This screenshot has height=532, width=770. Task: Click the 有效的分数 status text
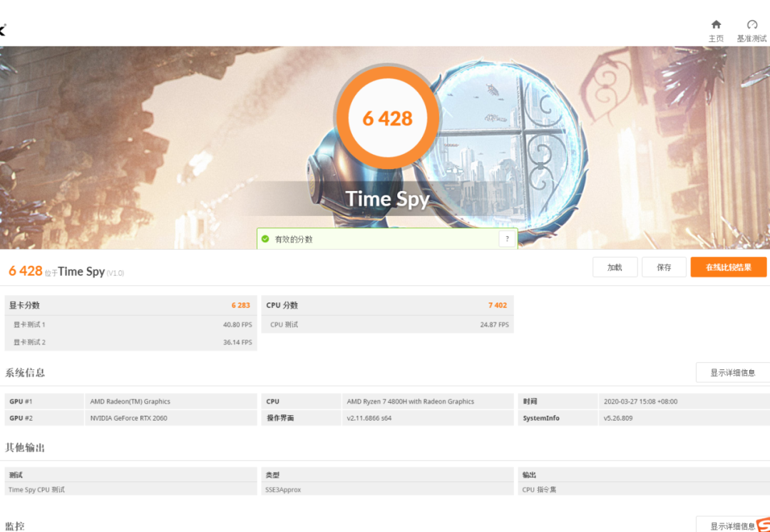click(294, 239)
